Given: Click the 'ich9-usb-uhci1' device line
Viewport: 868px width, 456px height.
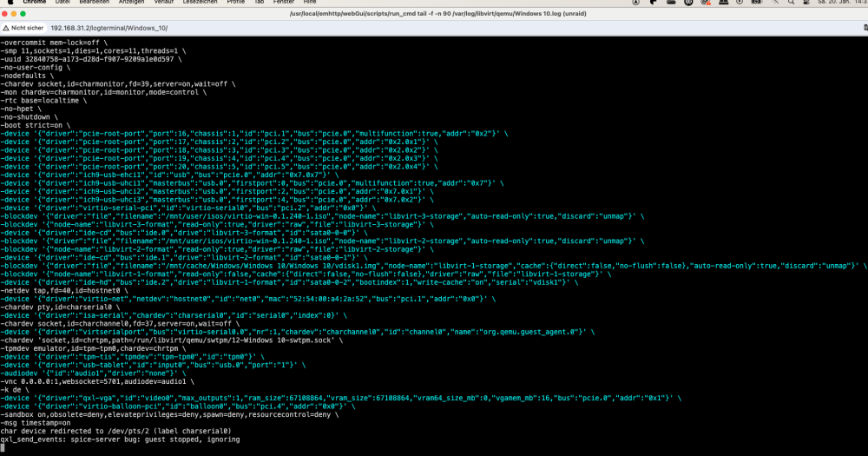Looking at the screenshot, I should tap(252, 183).
